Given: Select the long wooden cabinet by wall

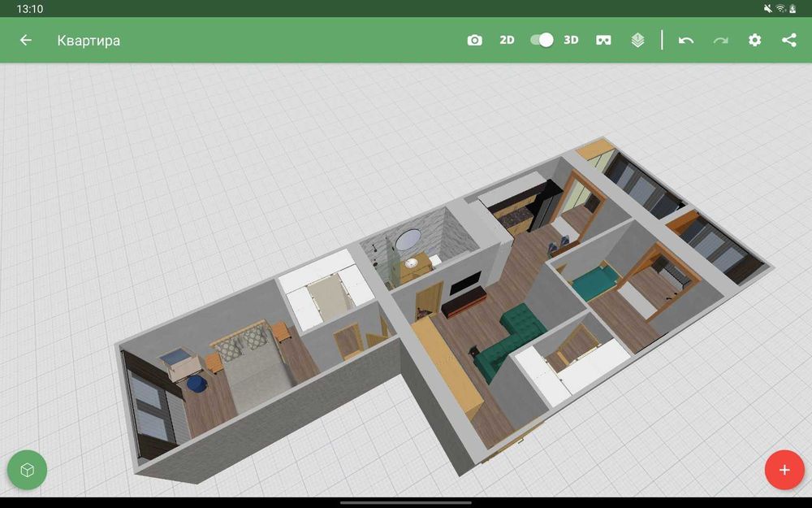Looking at the screenshot, I should 448,367.
